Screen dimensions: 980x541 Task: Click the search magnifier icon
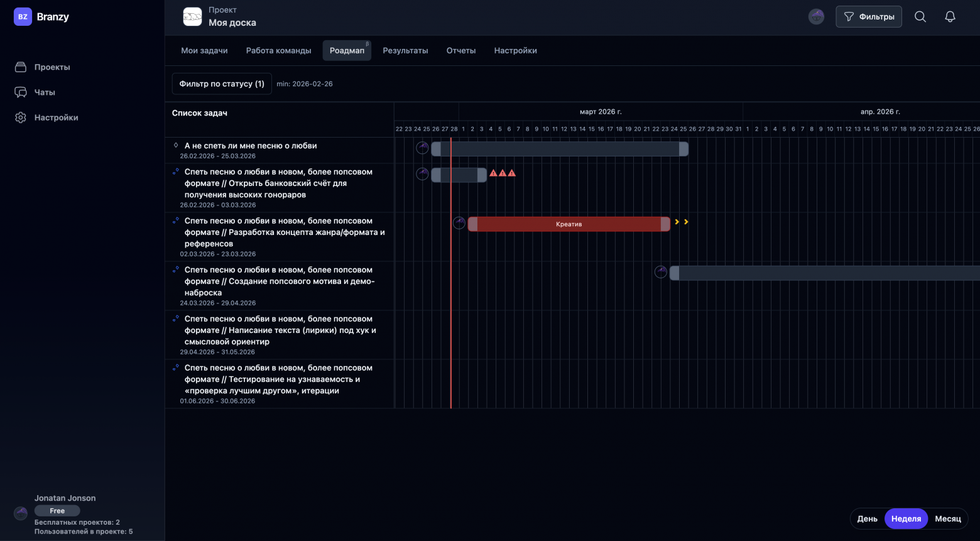(920, 17)
